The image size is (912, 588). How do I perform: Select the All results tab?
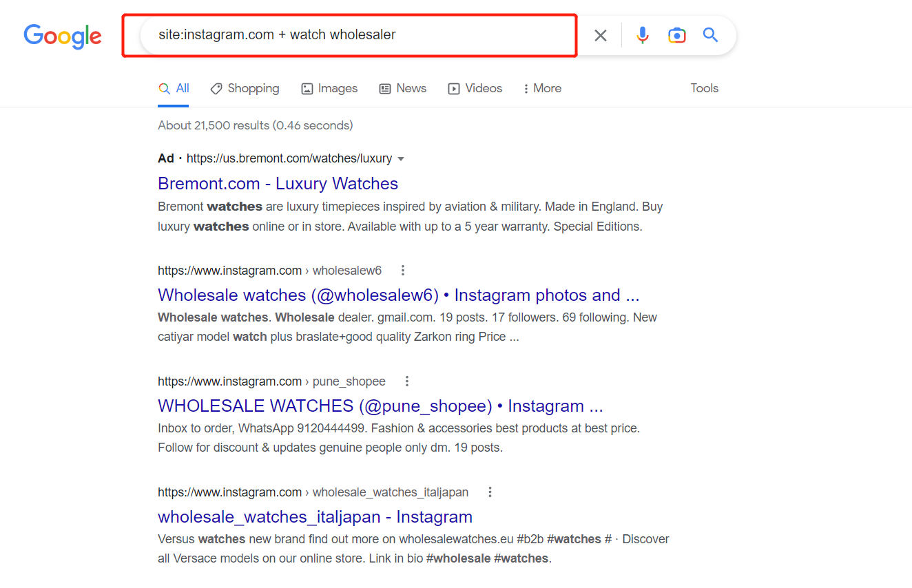174,88
